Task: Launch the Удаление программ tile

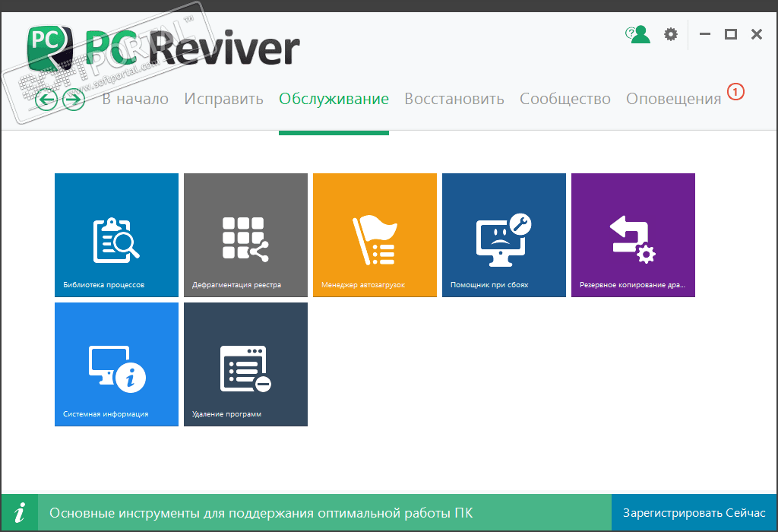Action: (245, 364)
